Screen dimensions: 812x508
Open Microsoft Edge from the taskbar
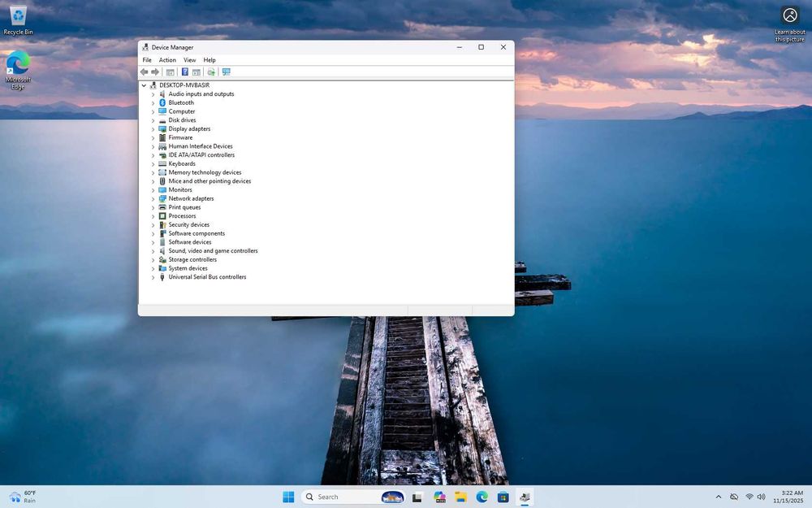tap(482, 497)
